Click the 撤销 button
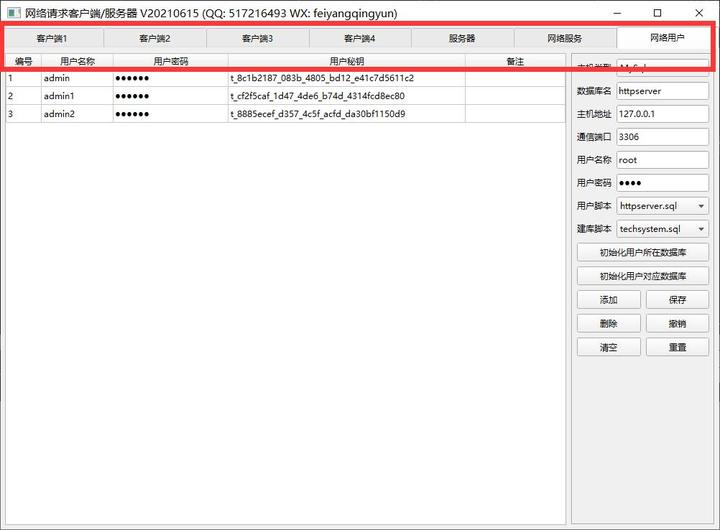 [677, 324]
